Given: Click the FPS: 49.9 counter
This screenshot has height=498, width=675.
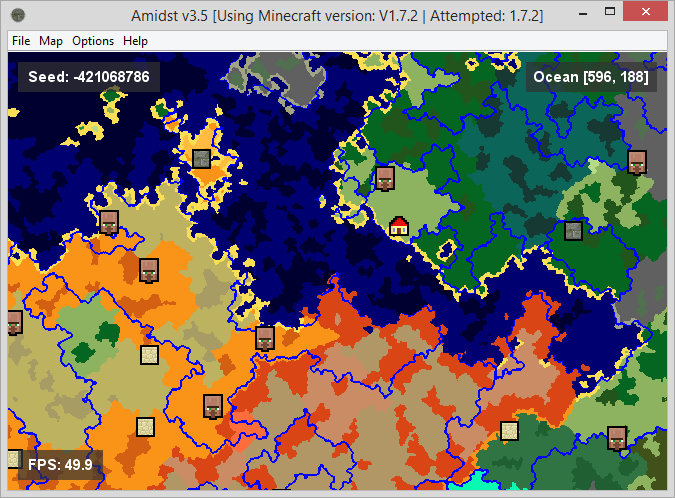Looking at the screenshot, I should 60,465.
